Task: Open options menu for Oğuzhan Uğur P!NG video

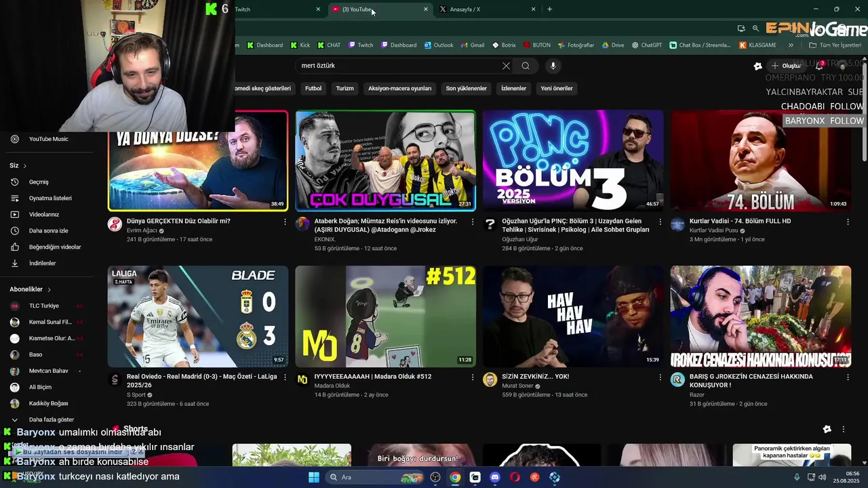Action: coord(660,222)
